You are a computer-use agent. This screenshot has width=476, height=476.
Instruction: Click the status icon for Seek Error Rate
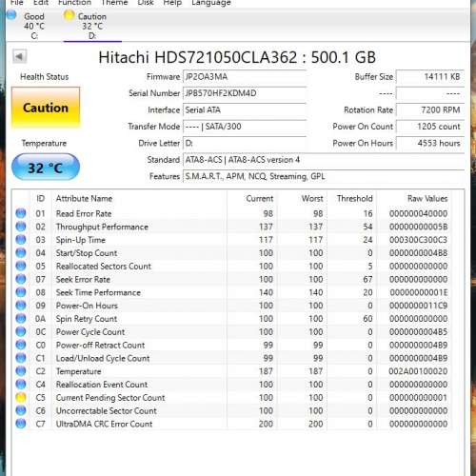click(x=21, y=279)
